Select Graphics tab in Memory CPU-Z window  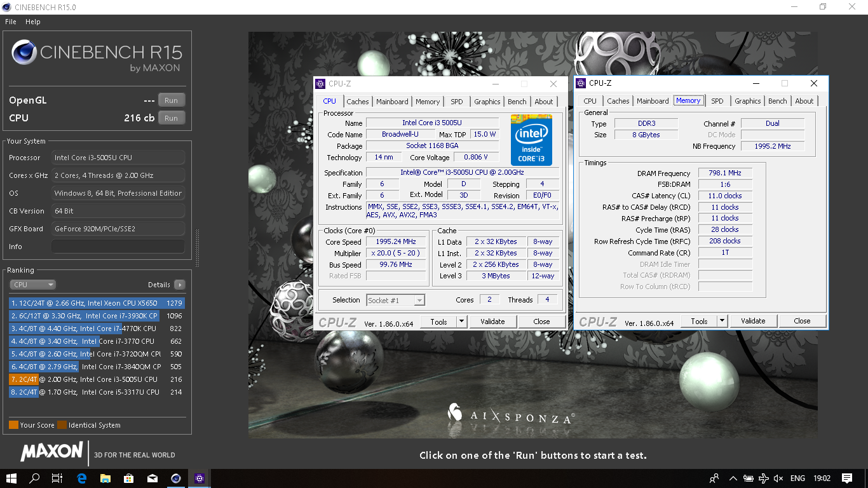tap(748, 101)
